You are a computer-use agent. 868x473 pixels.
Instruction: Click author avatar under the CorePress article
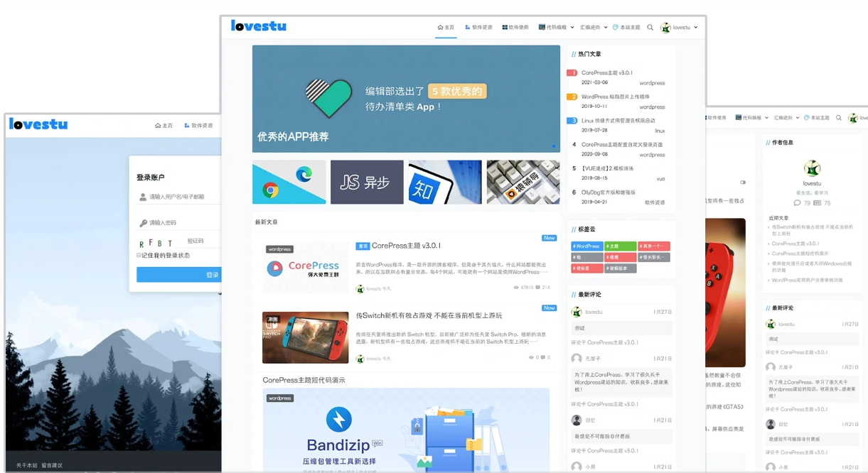360,289
